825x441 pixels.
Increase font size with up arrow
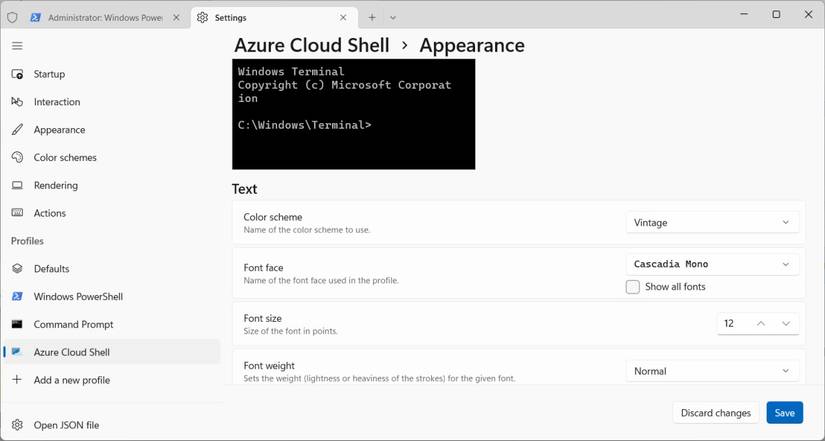pos(761,324)
